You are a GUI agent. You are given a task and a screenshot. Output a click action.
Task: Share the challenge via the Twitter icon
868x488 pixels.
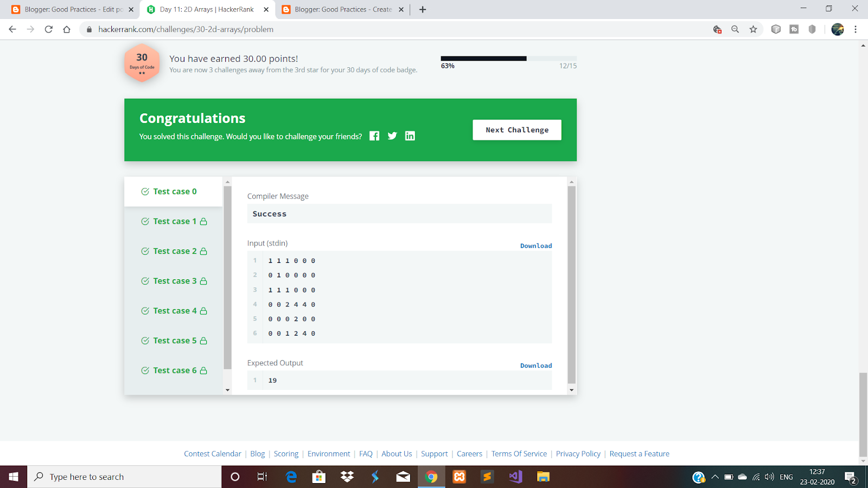[x=392, y=136]
